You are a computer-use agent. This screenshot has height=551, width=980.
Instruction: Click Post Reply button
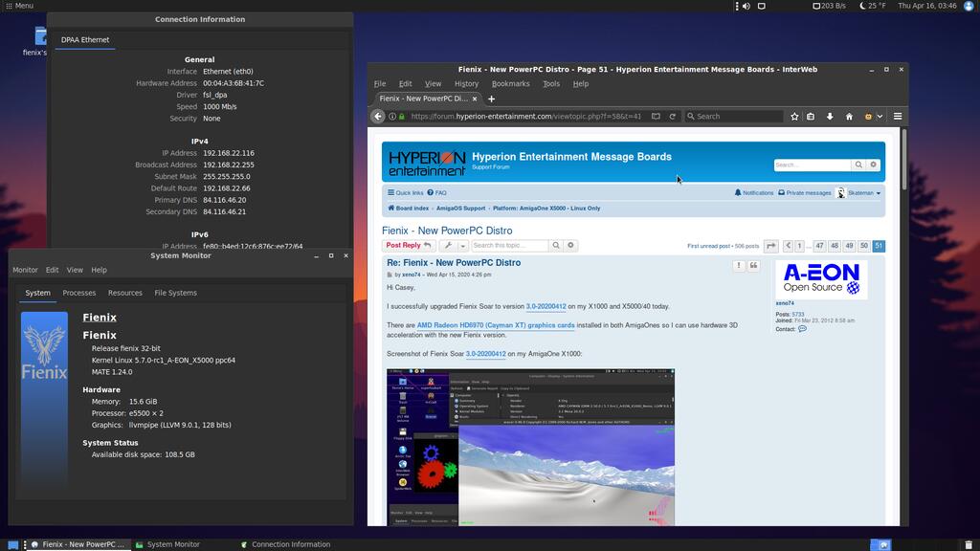pyautogui.click(x=408, y=246)
